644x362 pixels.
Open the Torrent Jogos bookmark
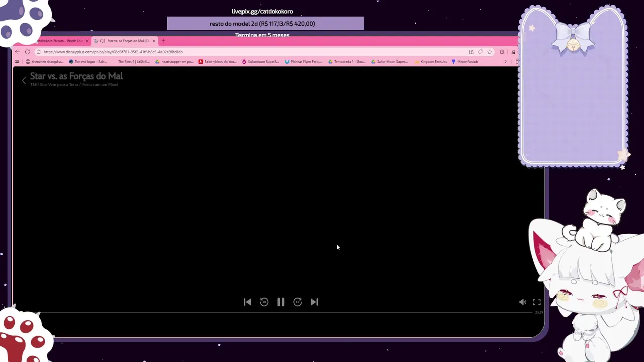pyautogui.click(x=88, y=62)
